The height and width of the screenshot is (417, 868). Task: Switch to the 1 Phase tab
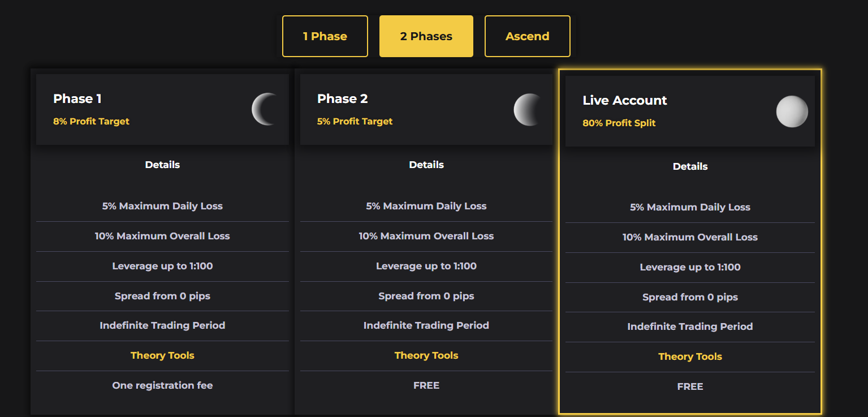point(325,36)
